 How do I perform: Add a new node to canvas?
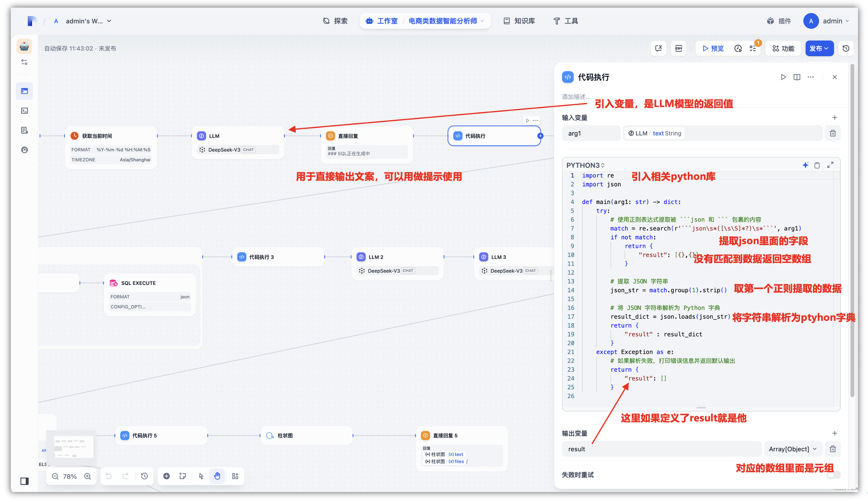click(167, 476)
